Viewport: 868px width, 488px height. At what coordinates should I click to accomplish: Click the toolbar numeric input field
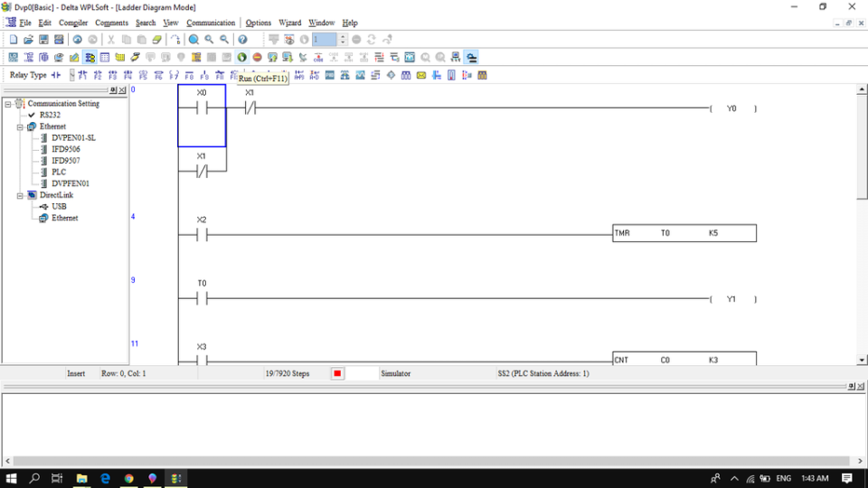tap(325, 39)
